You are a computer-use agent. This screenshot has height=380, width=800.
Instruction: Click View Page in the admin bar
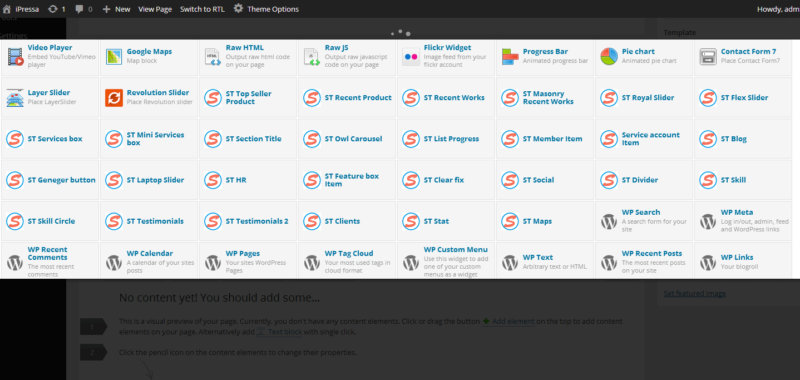pos(155,9)
